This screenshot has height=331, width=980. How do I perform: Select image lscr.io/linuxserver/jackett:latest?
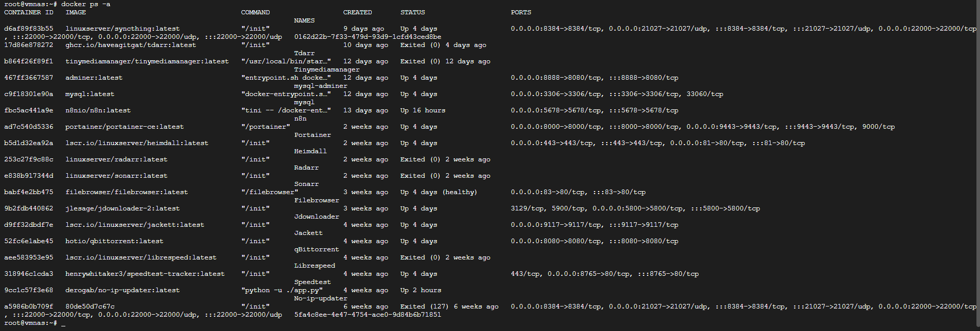(x=135, y=225)
